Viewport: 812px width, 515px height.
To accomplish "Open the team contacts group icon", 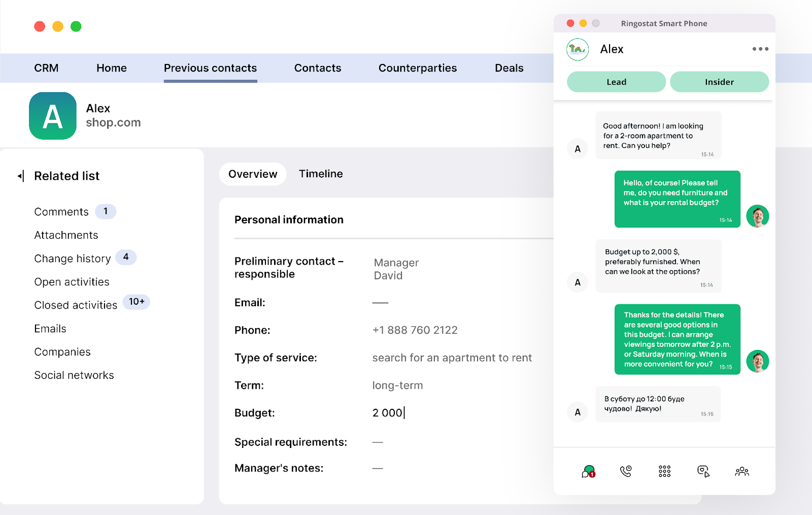I will click(741, 471).
